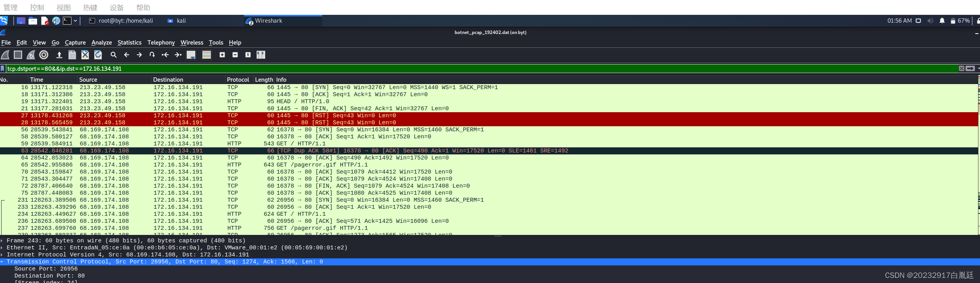The width and height of the screenshot is (980, 283).
Task: Open display filter bookmarks icon
Action: (3, 69)
